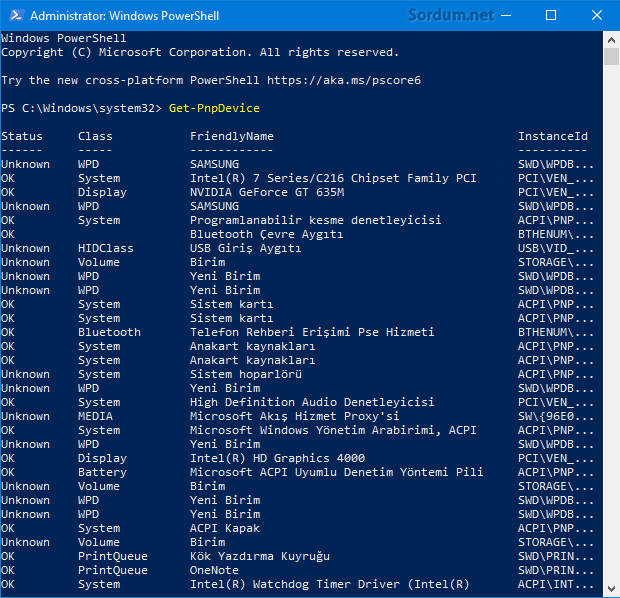Click High Definition Audio Denetleyicisi
The height and width of the screenshot is (598, 620).
coord(312,402)
